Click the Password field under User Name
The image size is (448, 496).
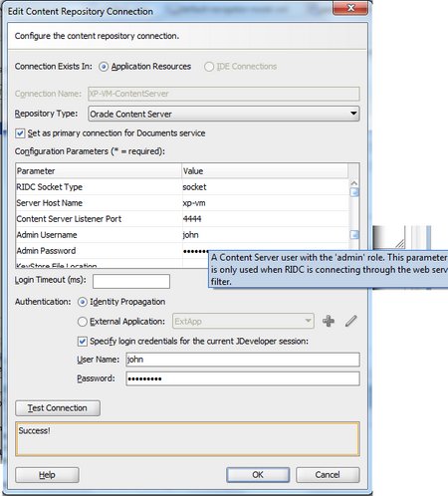point(243,378)
